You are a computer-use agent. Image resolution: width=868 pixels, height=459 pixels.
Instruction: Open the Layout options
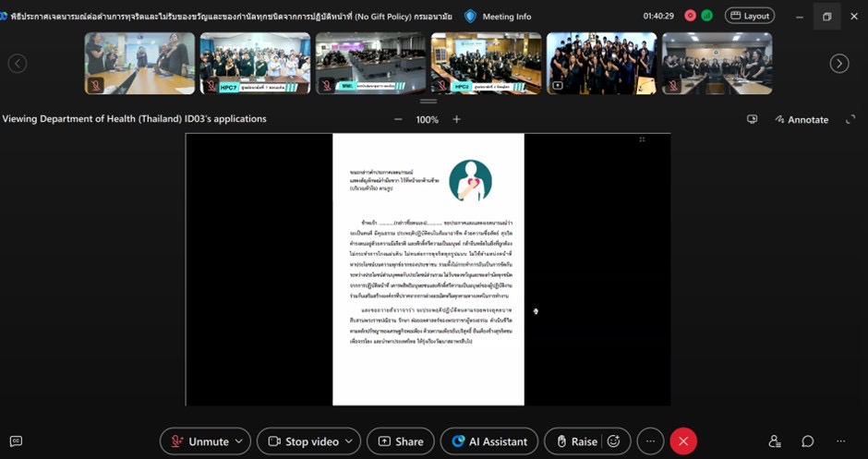point(749,16)
